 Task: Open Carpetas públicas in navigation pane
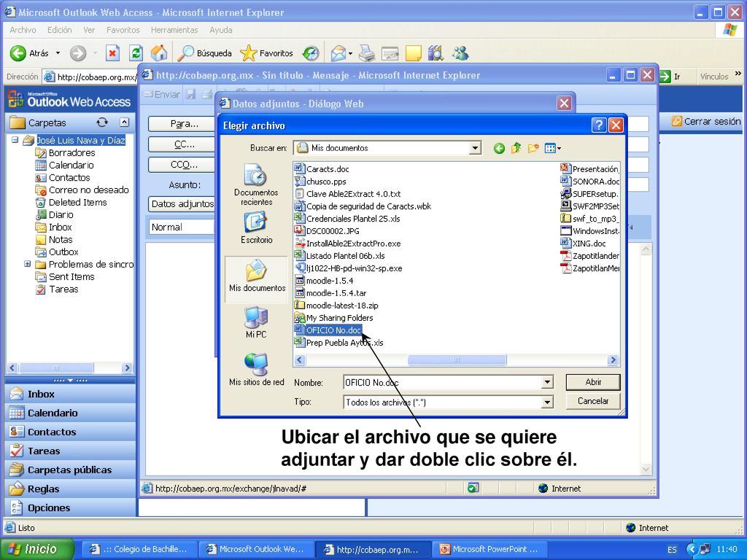tap(70, 470)
